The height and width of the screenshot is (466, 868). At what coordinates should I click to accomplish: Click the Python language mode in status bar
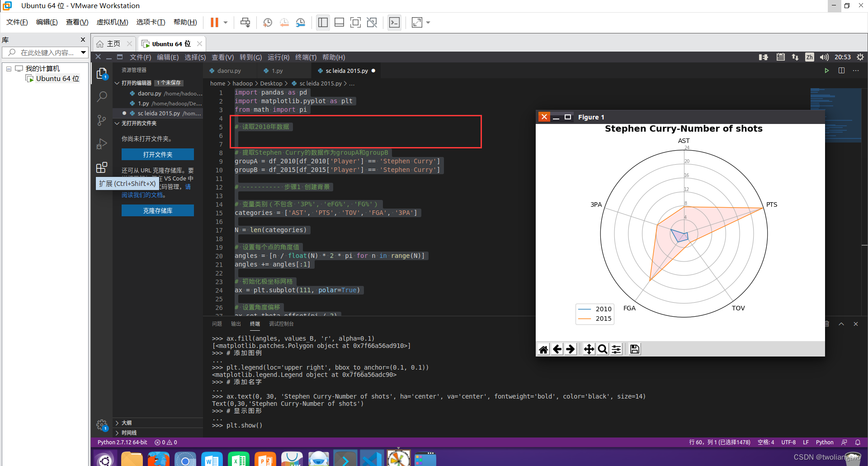[825, 442]
